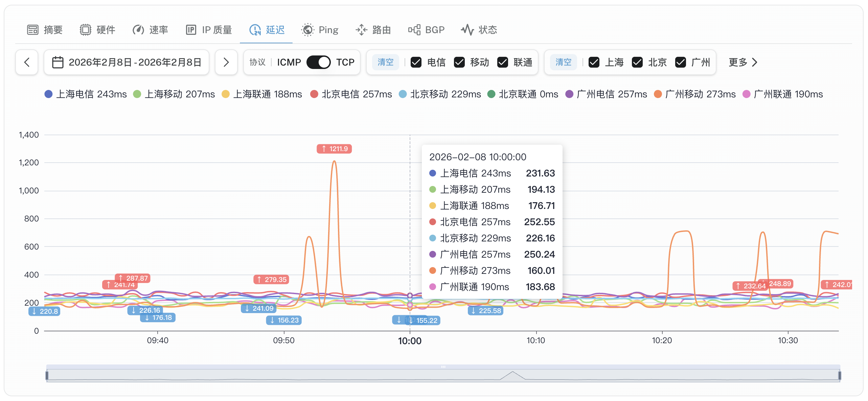868x401 pixels.
Task: Click the Ping globe icon
Action: [307, 30]
